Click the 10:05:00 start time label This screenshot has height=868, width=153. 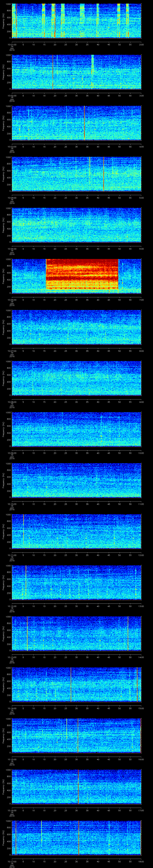[x=12, y=248]
